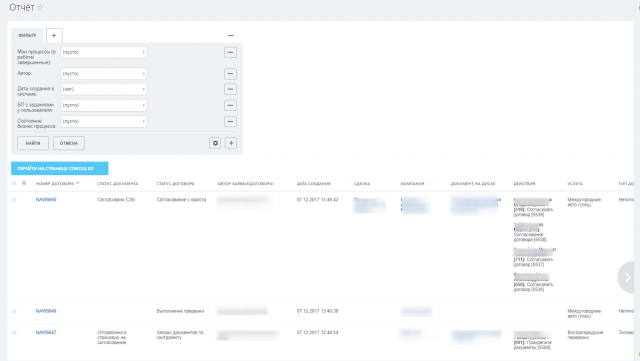Open contract NAW5650 link

click(x=46, y=200)
